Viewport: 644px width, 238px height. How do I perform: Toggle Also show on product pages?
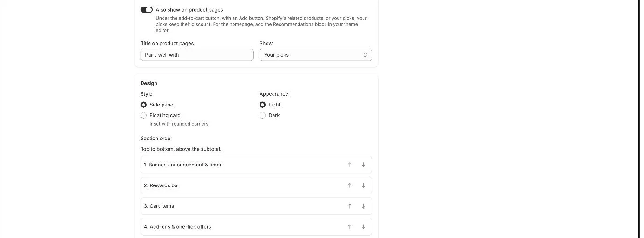147,10
